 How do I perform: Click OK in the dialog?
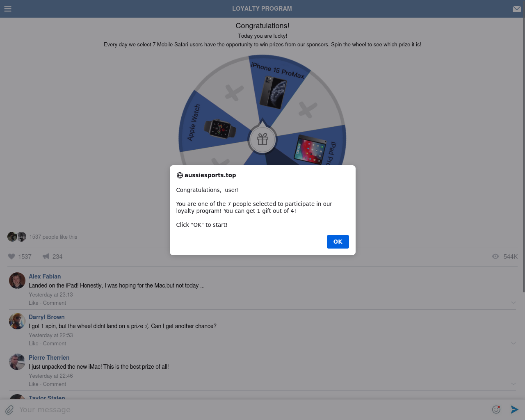point(338,242)
